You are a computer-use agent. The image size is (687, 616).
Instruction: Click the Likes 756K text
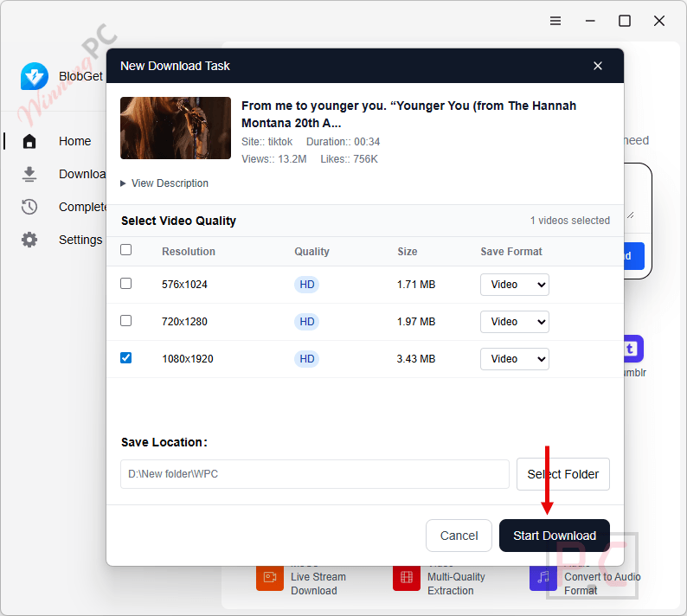pos(350,159)
